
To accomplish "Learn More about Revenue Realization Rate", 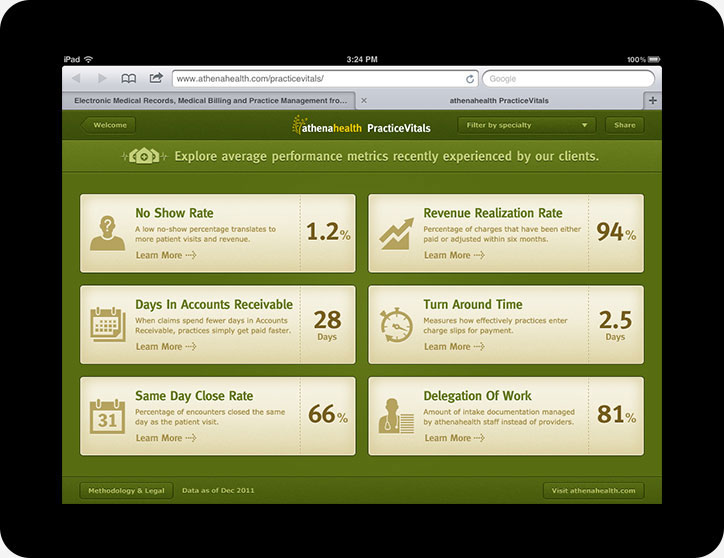I will pyautogui.click(x=454, y=255).
